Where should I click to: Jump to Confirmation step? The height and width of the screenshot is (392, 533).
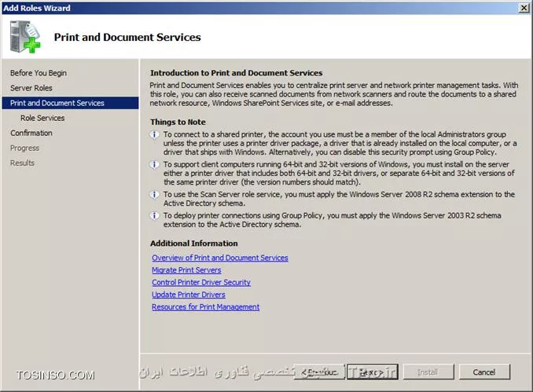pyautogui.click(x=31, y=133)
